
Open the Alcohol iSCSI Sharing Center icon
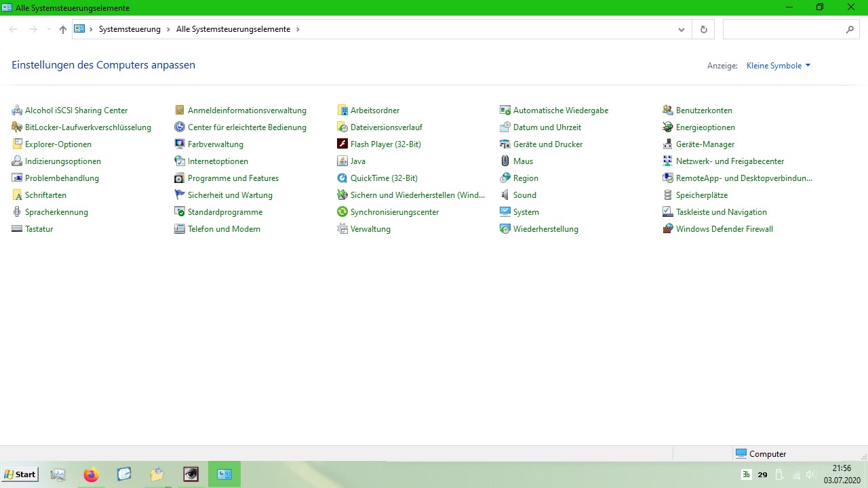(x=17, y=110)
